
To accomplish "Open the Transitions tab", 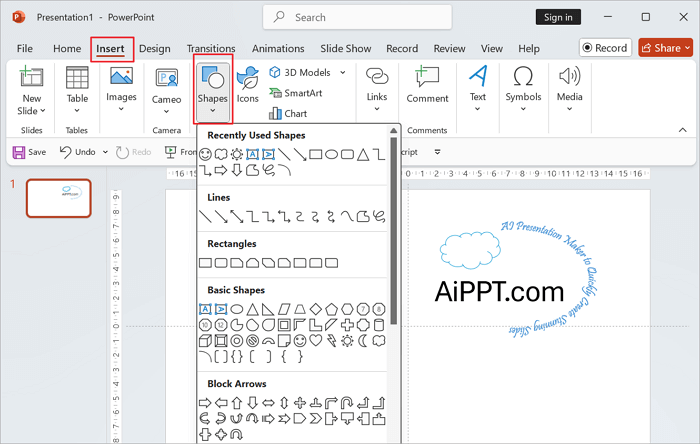I will (x=211, y=48).
